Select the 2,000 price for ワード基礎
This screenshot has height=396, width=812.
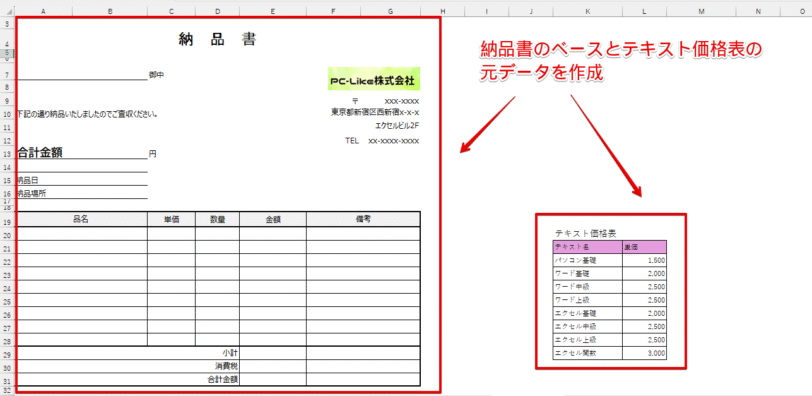(644, 273)
